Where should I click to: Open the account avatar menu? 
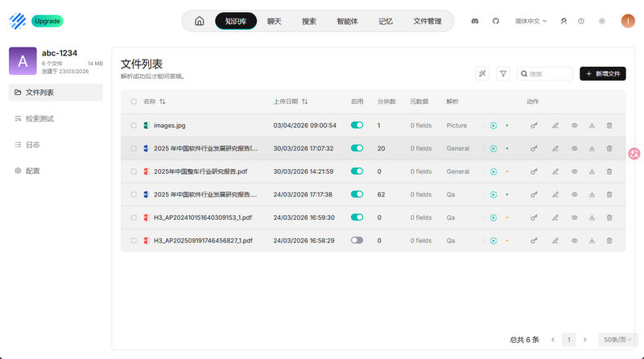tap(628, 21)
